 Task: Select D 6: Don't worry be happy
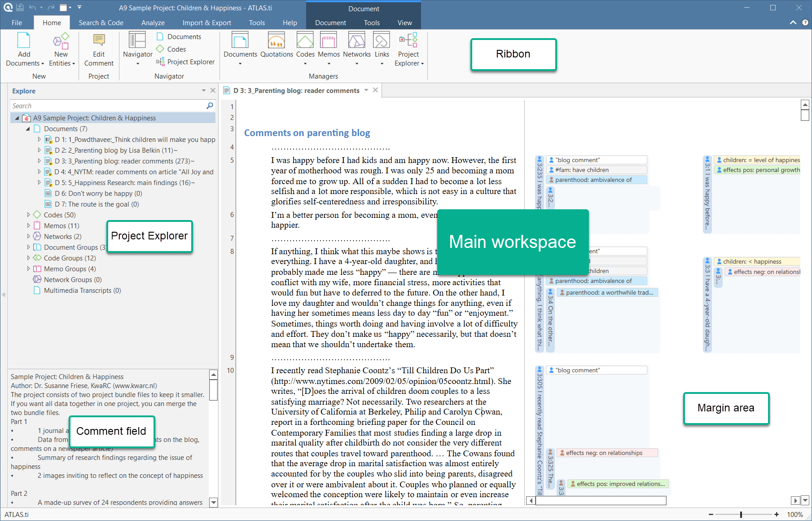(98, 194)
